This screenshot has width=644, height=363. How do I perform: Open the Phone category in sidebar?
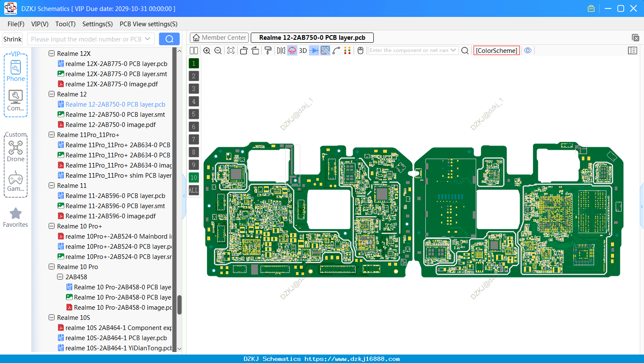[x=16, y=71]
